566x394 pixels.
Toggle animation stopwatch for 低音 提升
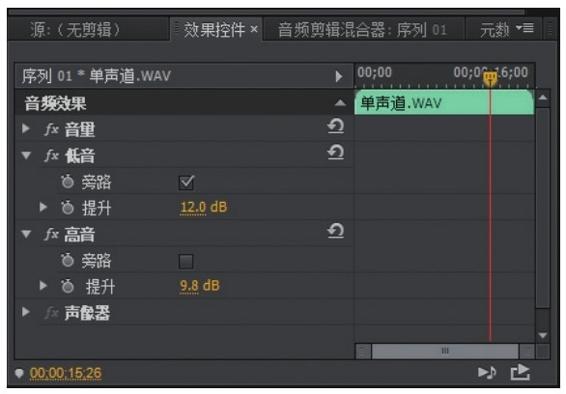[67, 208]
